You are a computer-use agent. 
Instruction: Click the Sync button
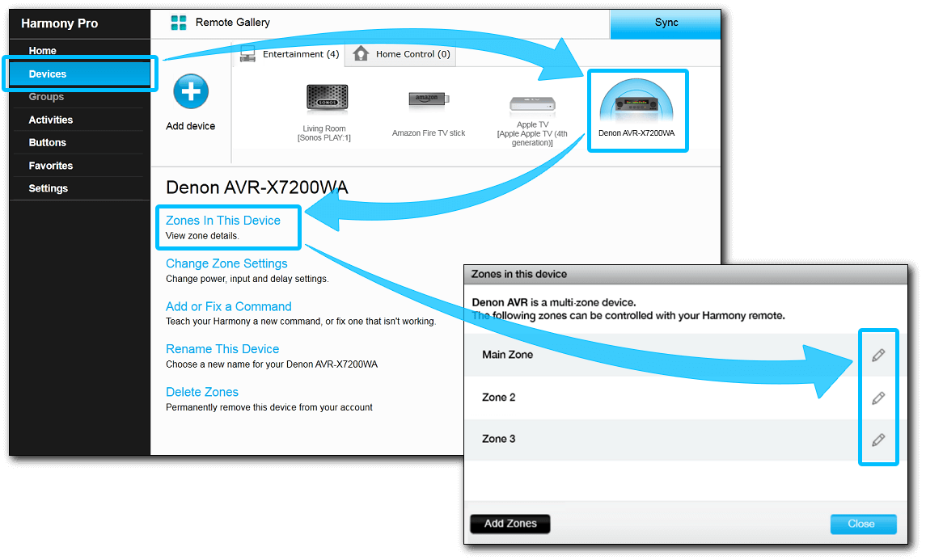666,23
